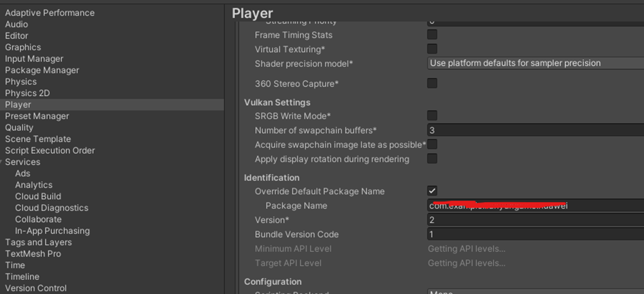Check the 360 Stereo Capture box
Screen dimensions: 644x294
click(431, 83)
